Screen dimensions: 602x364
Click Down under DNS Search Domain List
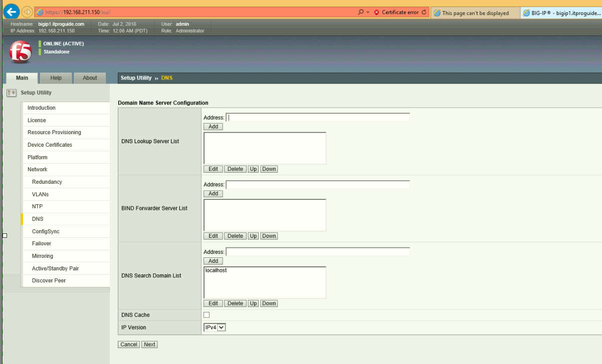[269, 303]
